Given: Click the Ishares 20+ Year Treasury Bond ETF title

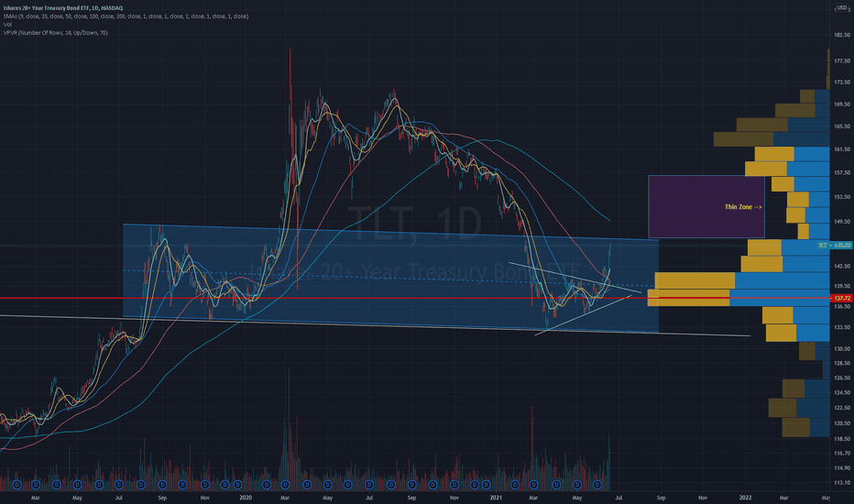Looking at the screenshot, I should [x=63, y=8].
